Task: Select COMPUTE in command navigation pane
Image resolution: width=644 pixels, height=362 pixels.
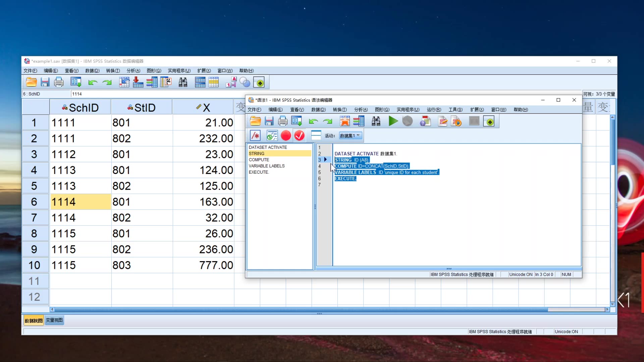Action: (259, 160)
